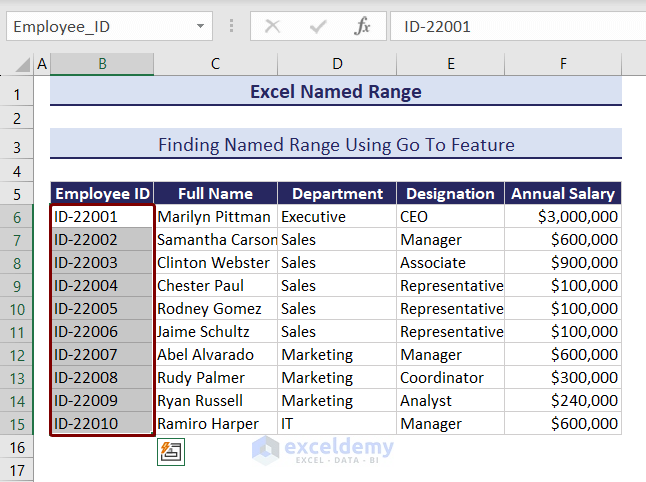Screen dimensions: 646x482
Task: Select row 5 header
Action: coord(17,194)
